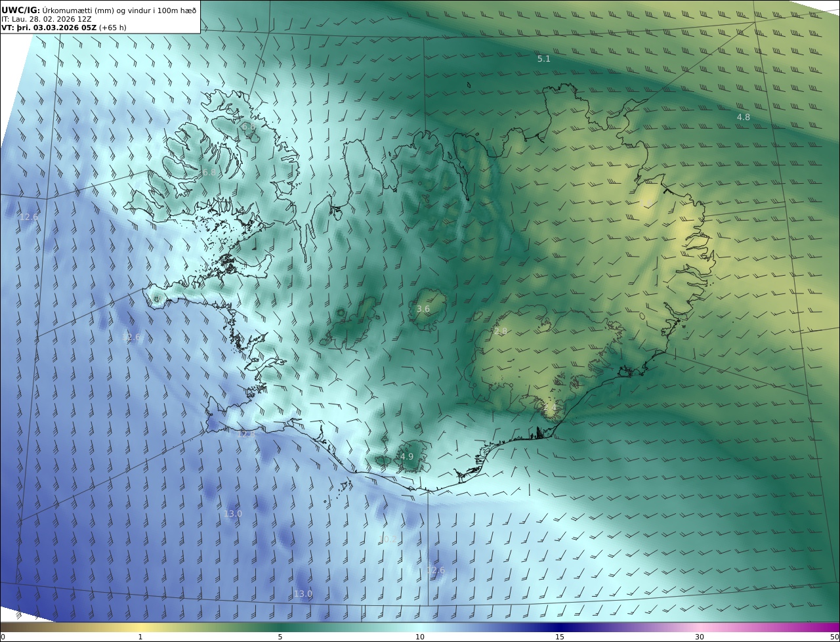Select the colour bar tick label 5
The width and height of the screenshot is (840, 642).
[x=280, y=637]
